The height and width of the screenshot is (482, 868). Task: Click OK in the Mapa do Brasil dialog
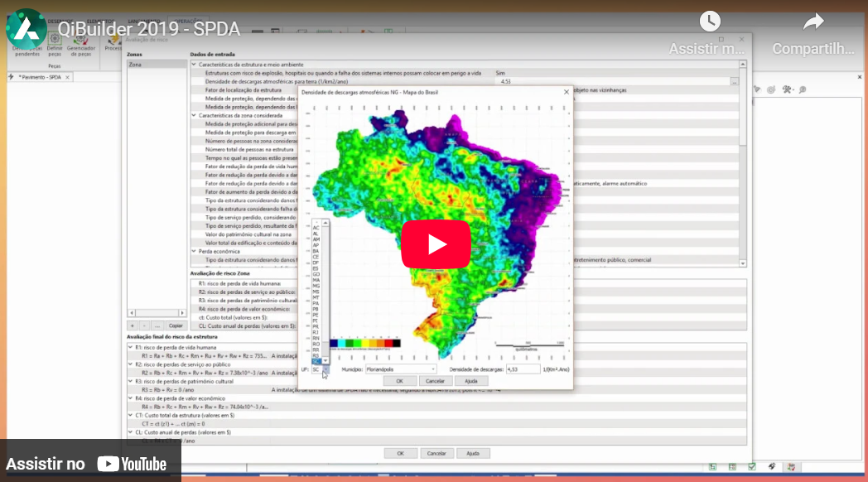pyautogui.click(x=399, y=381)
